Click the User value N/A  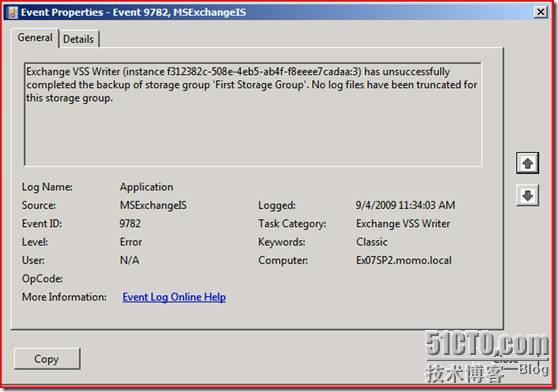coord(130,260)
